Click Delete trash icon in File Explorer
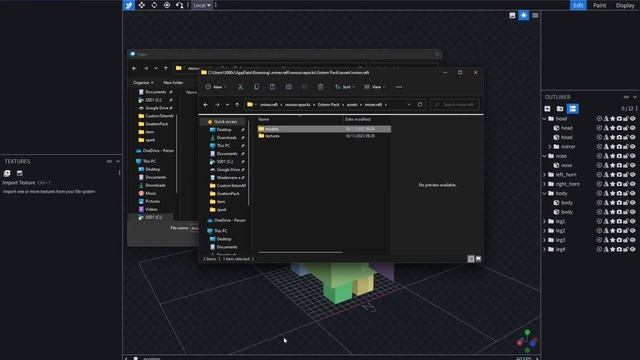Screen dimensions: 640x360 (320, 87)
